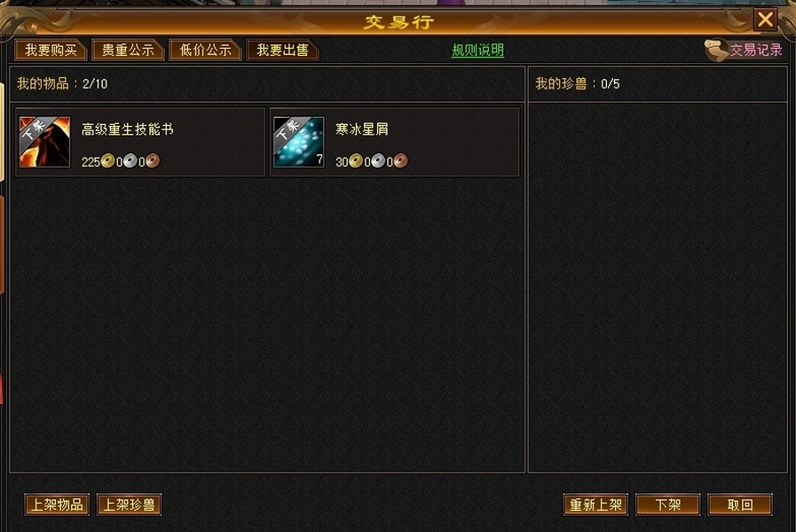
Task: Click gold coin icon beside 30 price
Action: (356, 161)
